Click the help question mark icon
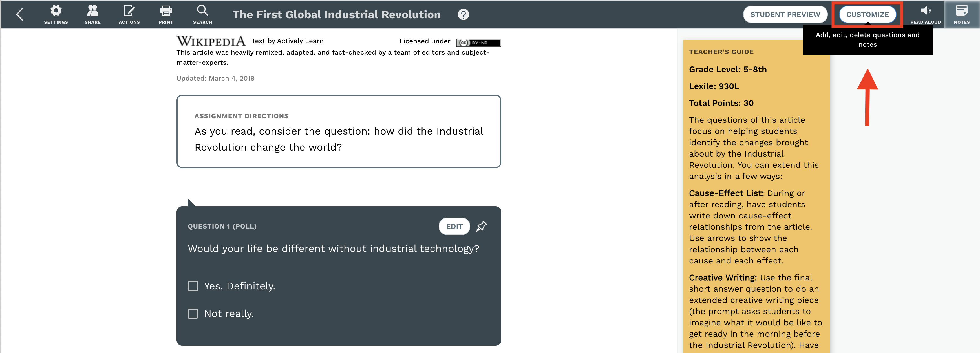Screen dimensions: 980x353 coord(463,14)
